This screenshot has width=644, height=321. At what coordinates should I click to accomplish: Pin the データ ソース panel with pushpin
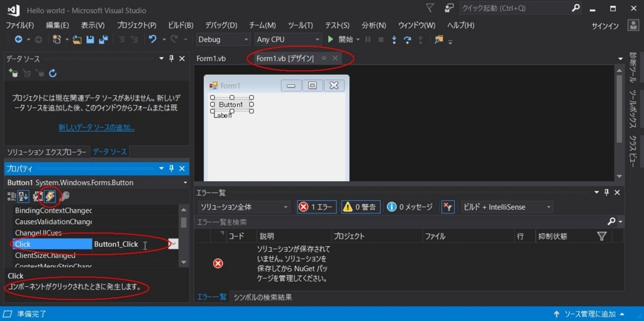click(x=172, y=59)
